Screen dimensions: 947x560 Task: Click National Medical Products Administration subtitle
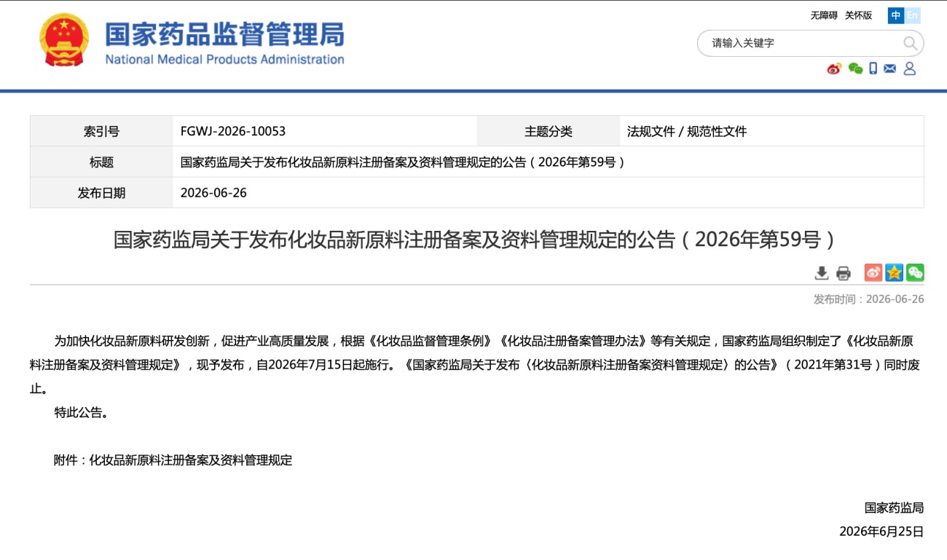224,60
